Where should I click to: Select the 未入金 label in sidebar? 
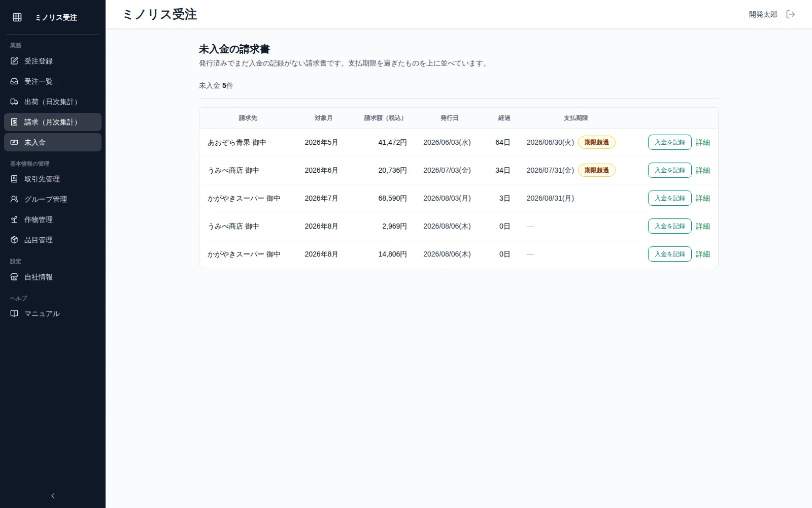tap(35, 142)
